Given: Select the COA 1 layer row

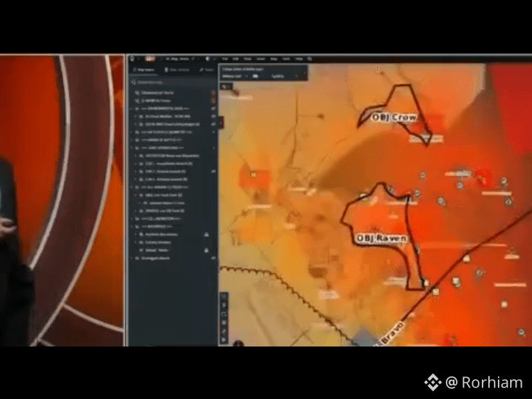Looking at the screenshot, I should pyautogui.click(x=173, y=164).
